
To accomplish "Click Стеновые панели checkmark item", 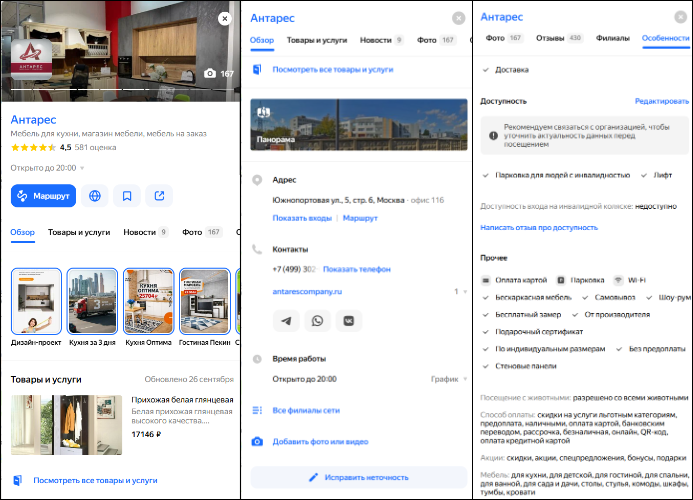I will (519, 366).
